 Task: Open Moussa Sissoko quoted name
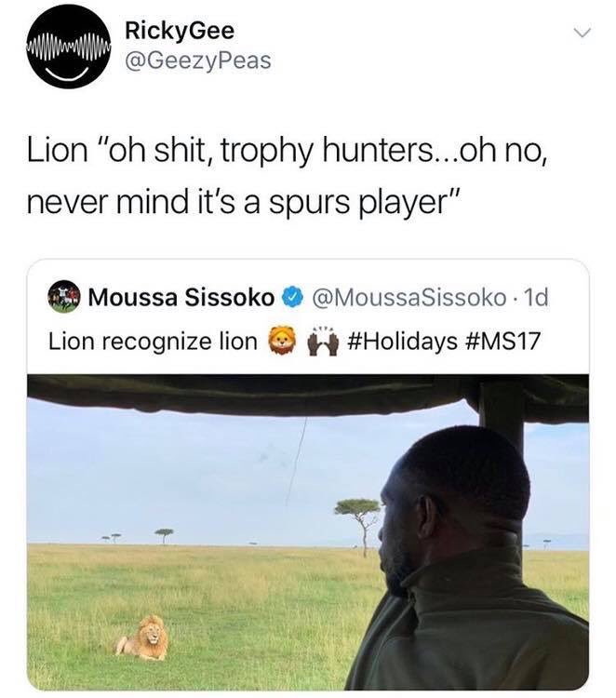(x=181, y=298)
